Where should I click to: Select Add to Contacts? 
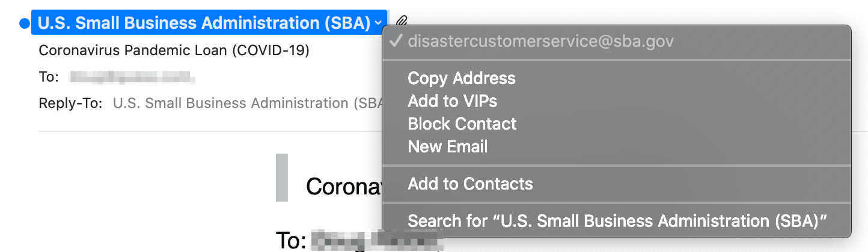point(470,184)
